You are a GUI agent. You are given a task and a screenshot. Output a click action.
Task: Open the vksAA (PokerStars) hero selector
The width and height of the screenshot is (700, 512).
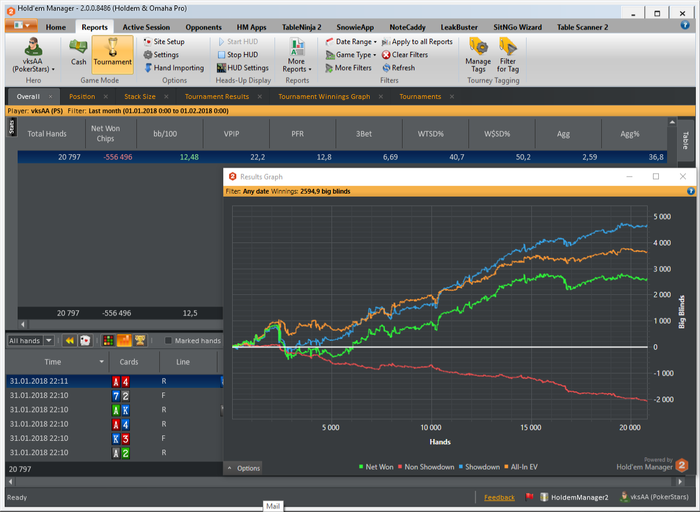pos(33,55)
